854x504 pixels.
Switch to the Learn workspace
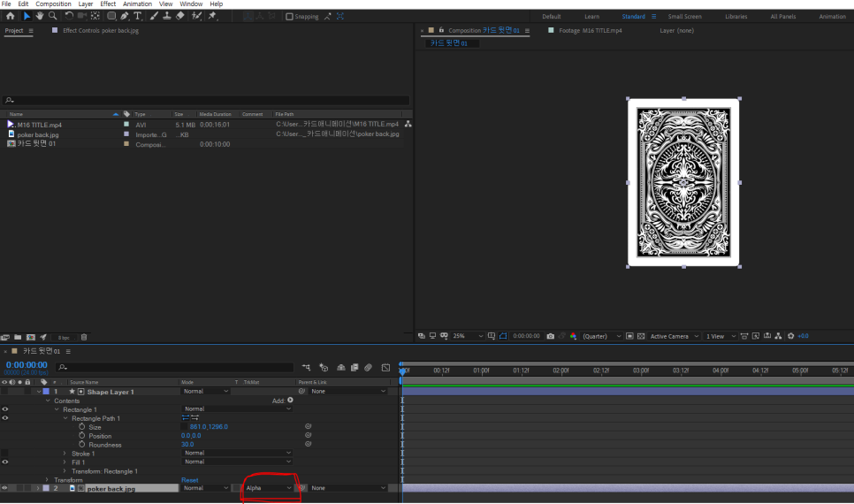[591, 16]
